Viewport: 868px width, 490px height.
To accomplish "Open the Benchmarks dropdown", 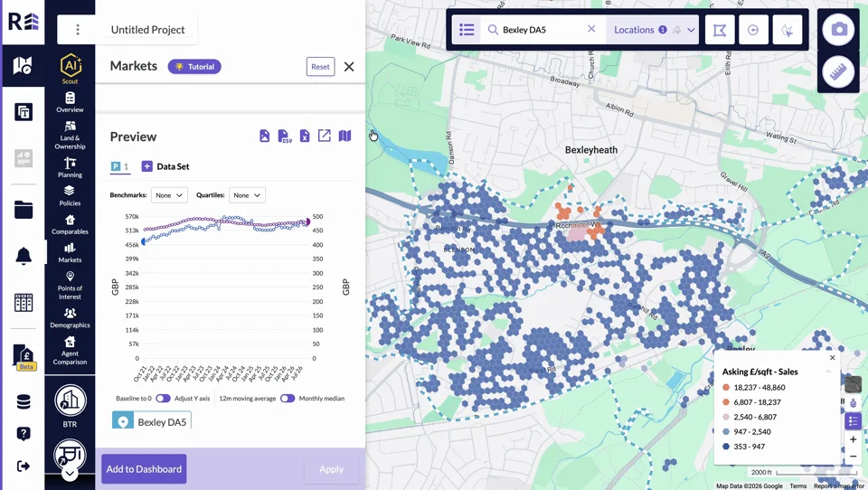I will coord(169,195).
